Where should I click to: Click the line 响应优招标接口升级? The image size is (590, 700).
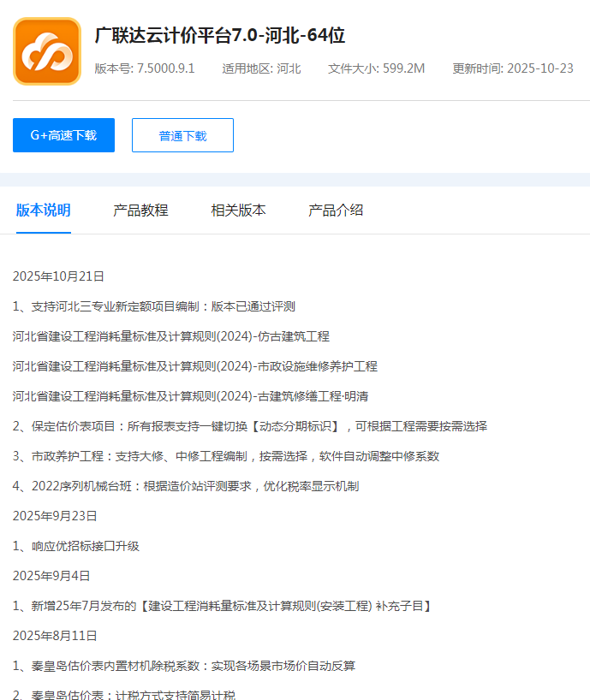click(x=76, y=545)
